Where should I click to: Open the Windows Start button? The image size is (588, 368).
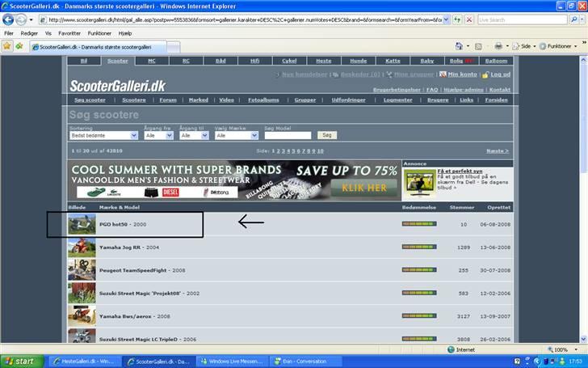[x=19, y=361]
